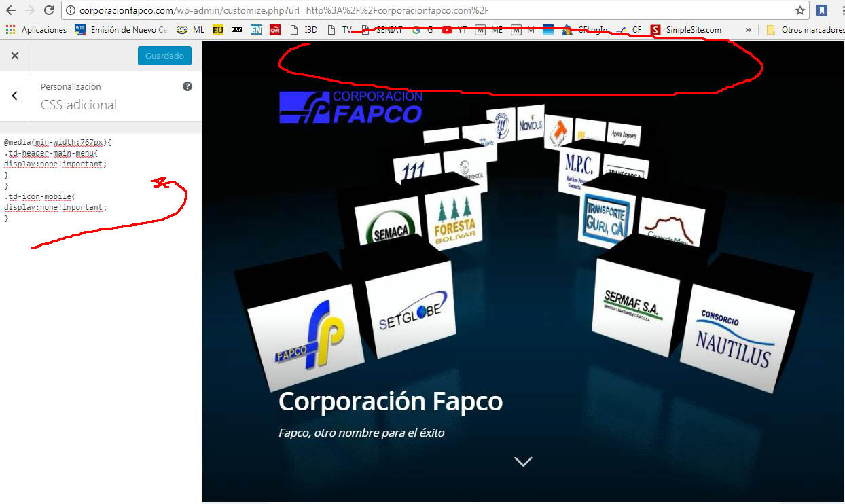Open the CF bookmark

pos(629,30)
